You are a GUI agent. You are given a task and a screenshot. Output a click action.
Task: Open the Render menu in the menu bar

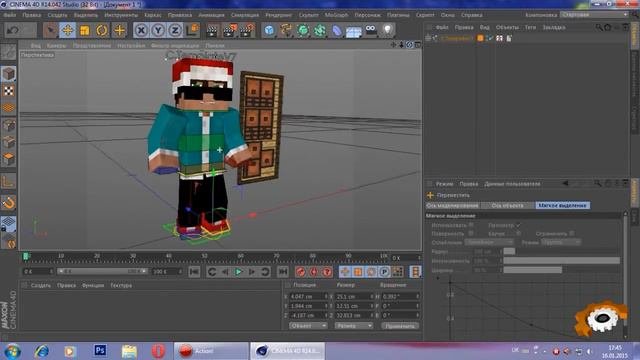coord(278,15)
